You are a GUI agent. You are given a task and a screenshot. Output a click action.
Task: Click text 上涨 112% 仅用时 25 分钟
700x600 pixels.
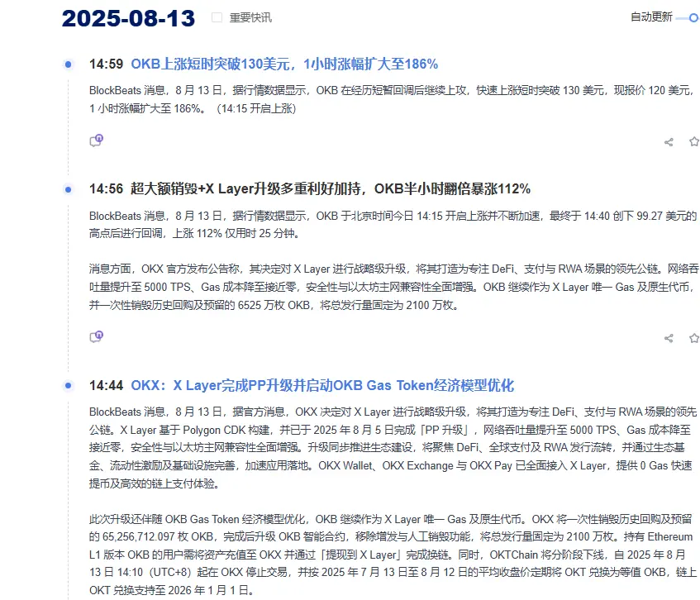235,234
